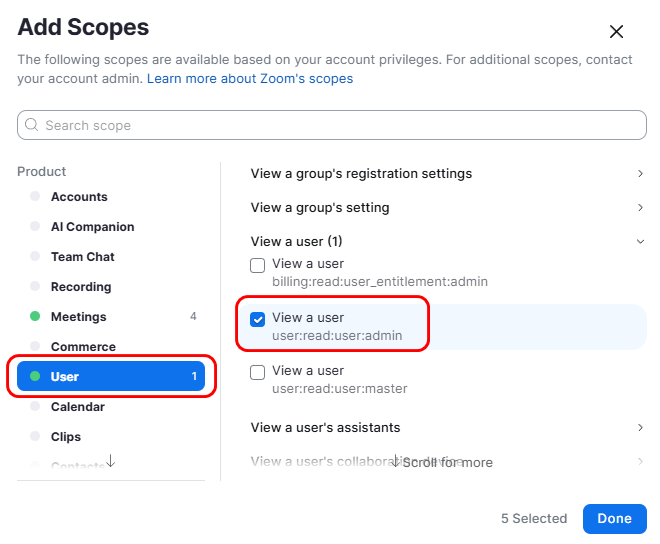This screenshot has height=544, width=660.
Task: Check the user:read:user:master scope
Action: point(258,372)
